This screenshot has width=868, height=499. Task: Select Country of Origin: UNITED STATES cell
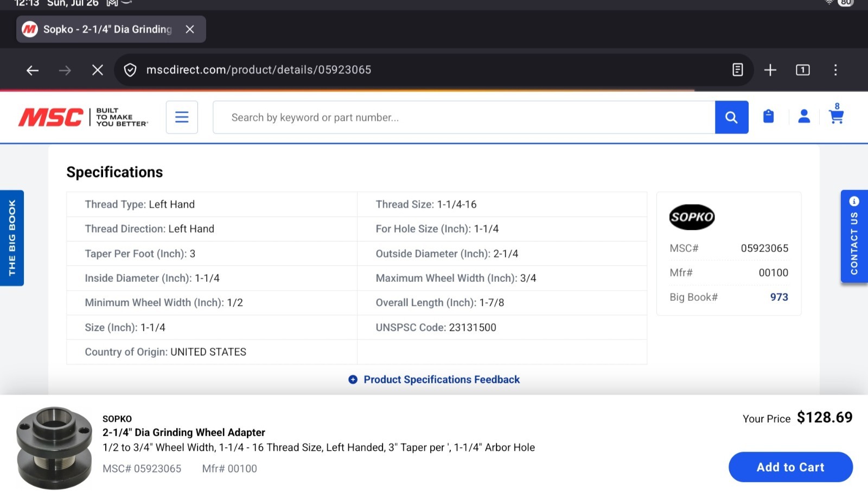tap(212, 352)
